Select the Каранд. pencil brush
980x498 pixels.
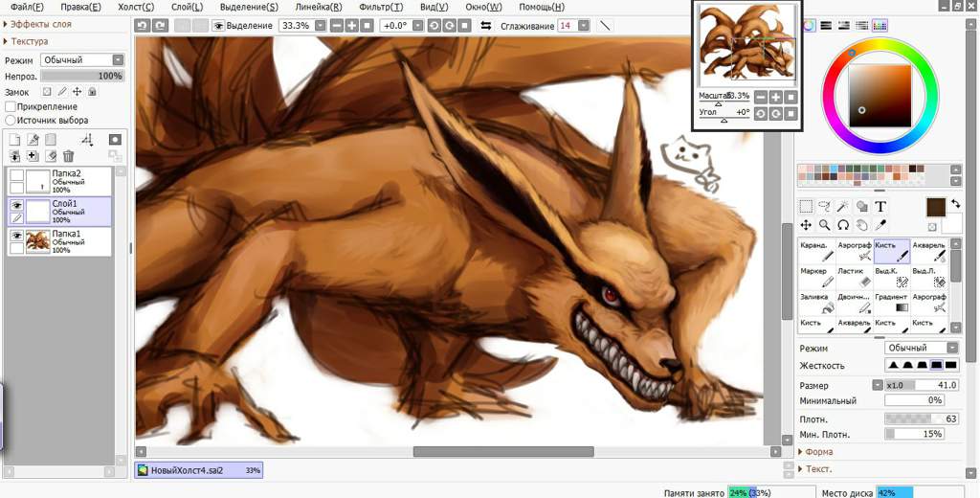tap(817, 252)
